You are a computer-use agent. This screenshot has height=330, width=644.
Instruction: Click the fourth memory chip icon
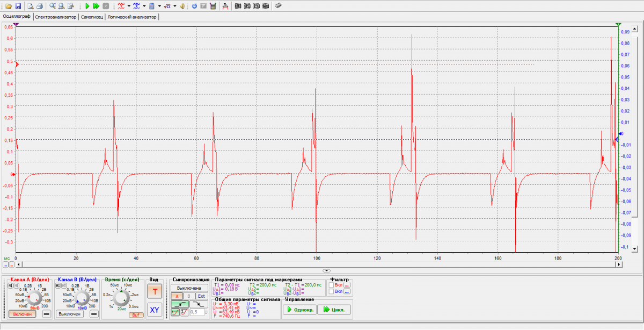click(265, 6)
